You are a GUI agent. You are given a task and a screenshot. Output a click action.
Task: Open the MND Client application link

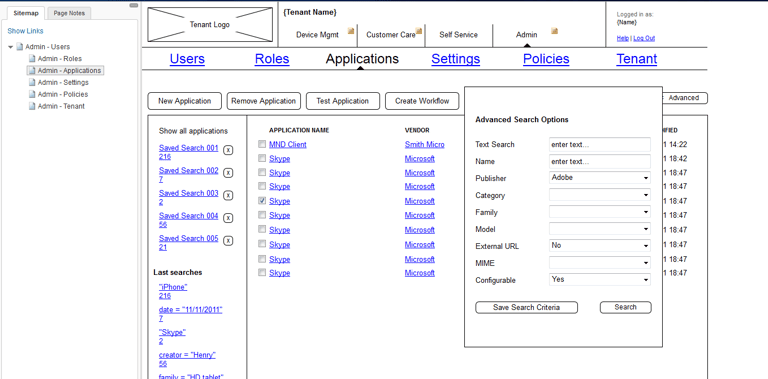(288, 144)
